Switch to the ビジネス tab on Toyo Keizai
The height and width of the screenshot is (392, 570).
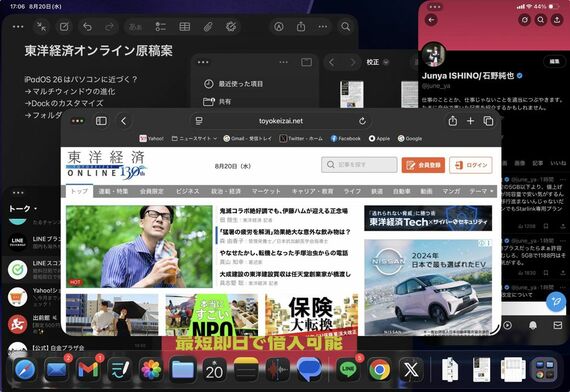coord(188,191)
